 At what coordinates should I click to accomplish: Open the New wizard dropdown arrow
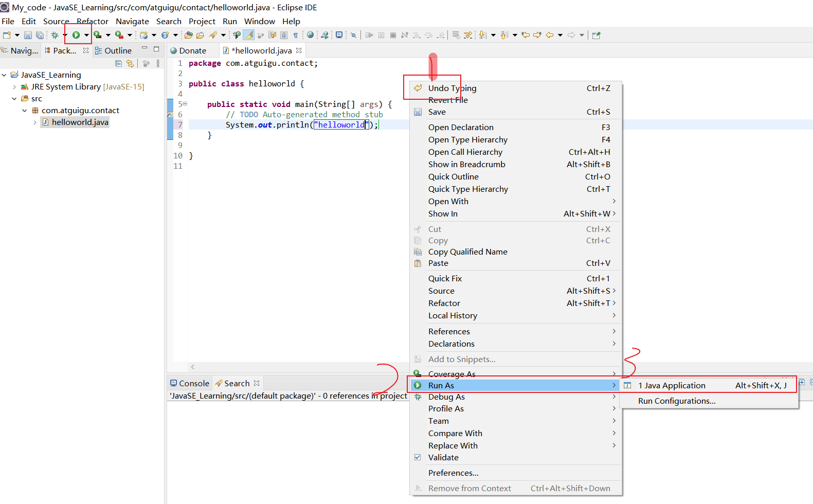[x=17, y=35]
